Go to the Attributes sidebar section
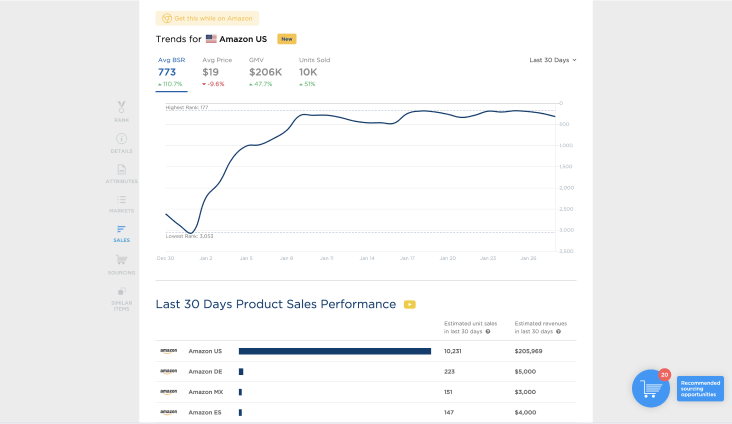 tap(121, 174)
